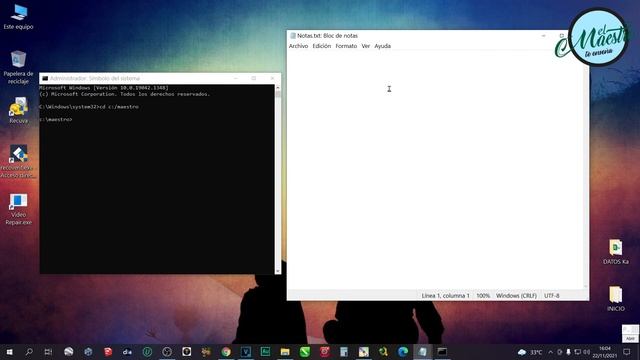Open the green Au application in the taskbar
This screenshot has height=360, width=640.
click(x=265, y=352)
